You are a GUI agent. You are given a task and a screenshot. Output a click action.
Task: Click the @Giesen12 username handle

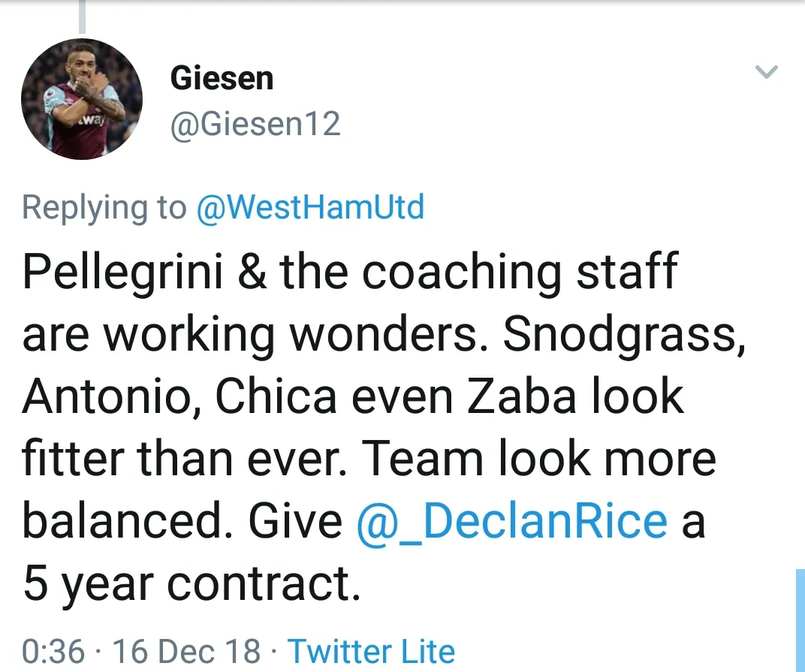(255, 124)
